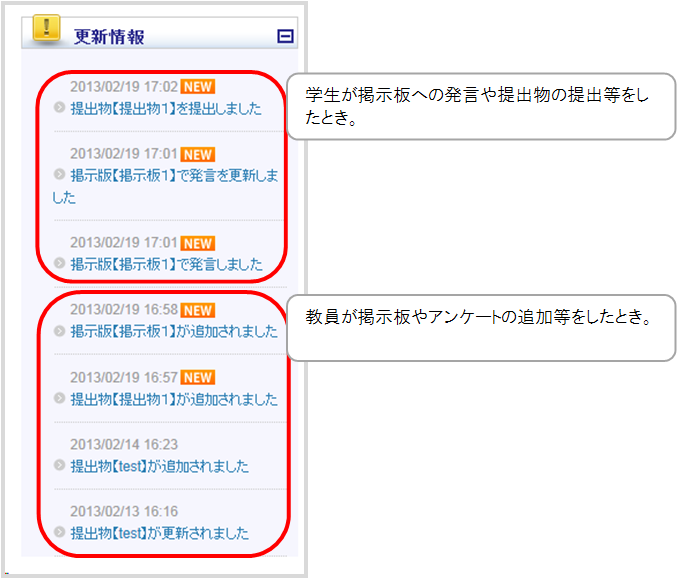Click arrow bullet beside 提出物1を提出しました
The height and width of the screenshot is (580, 679).
coord(59,107)
